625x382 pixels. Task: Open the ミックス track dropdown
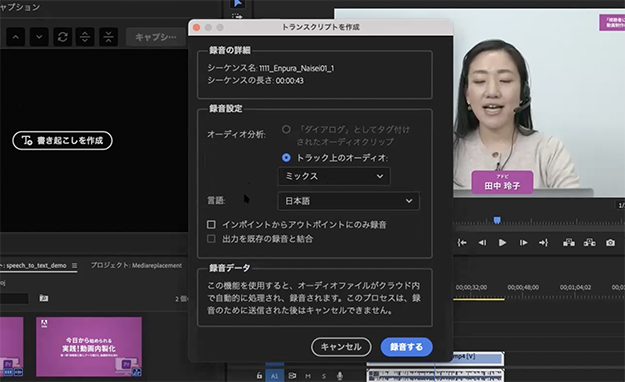tap(334, 176)
